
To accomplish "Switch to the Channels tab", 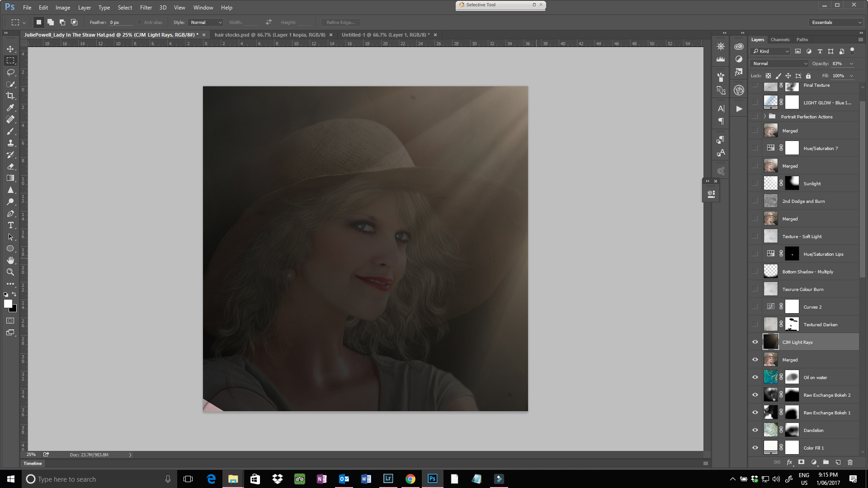I will (x=780, y=40).
